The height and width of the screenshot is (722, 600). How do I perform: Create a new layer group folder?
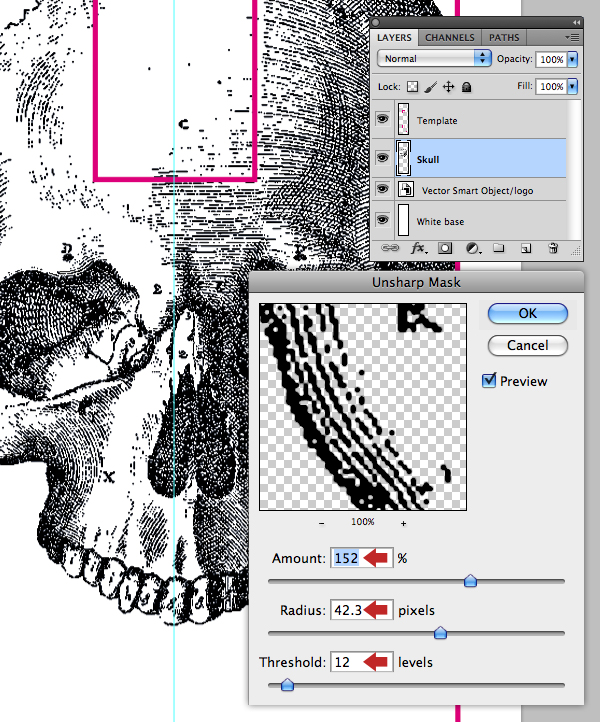(x=498, y=249)
